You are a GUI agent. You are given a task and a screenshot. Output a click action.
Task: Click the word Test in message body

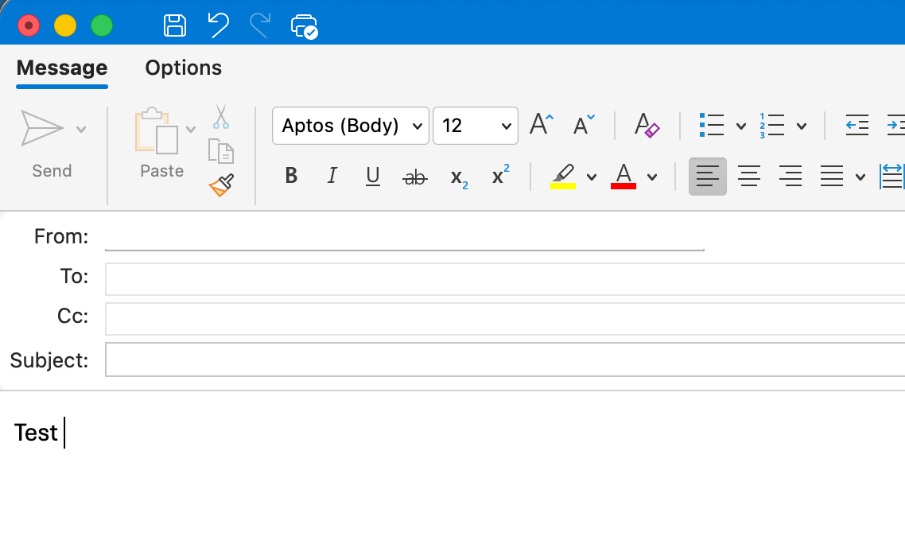(x=36, y=433)
